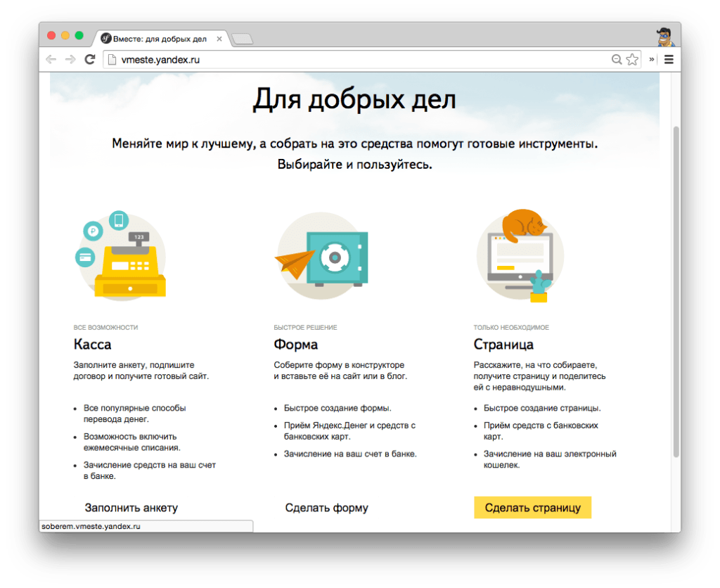The width and height of the screenshot is (720, 588).
Task: Expand the hidden extensions chevron
Action: click(652, 60)
